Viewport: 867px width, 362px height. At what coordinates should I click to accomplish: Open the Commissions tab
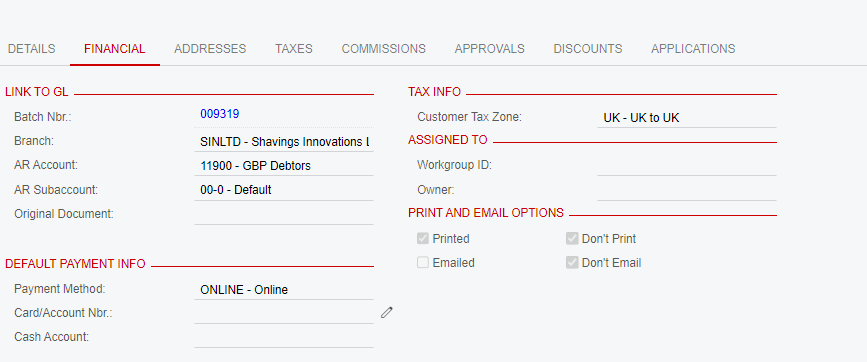point(384,49)
